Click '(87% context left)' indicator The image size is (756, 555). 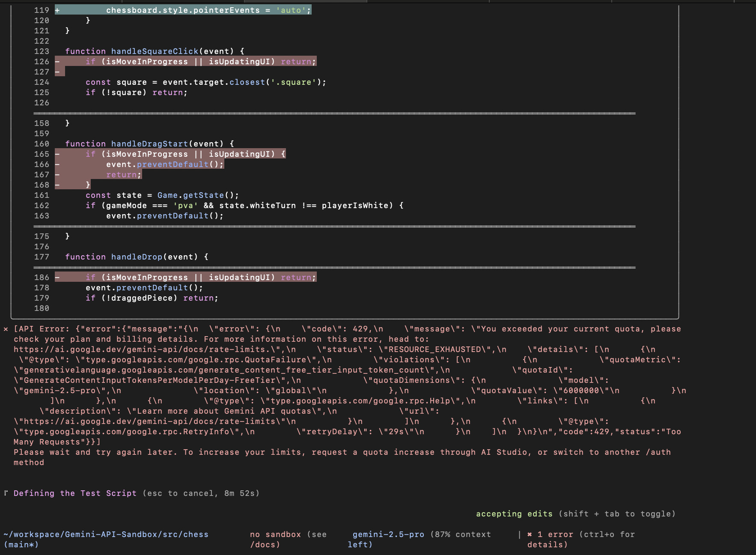[420, 540]
